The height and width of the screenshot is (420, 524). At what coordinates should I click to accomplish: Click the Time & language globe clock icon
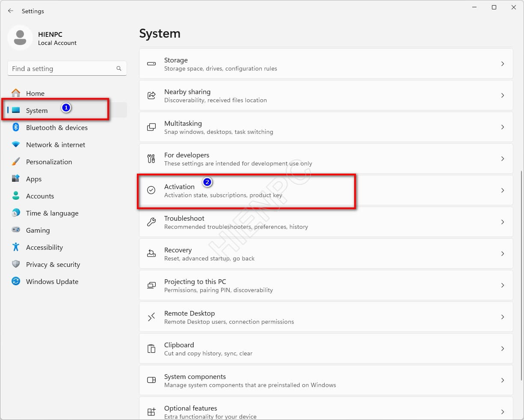click(16, 213)
